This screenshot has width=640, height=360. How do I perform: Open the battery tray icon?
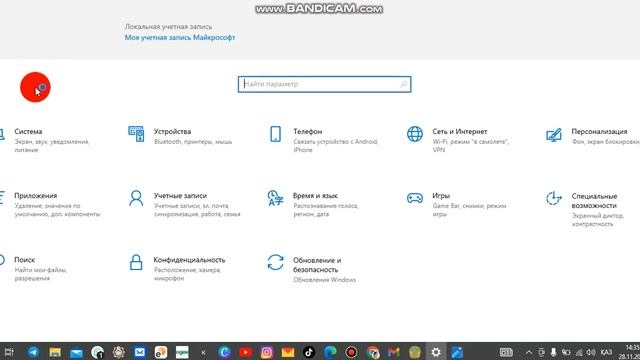coord(566,352)
